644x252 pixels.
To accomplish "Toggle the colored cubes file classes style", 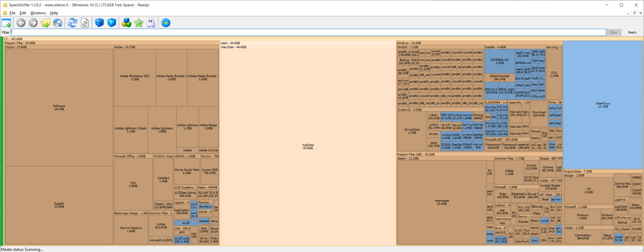I will point(126,23).
